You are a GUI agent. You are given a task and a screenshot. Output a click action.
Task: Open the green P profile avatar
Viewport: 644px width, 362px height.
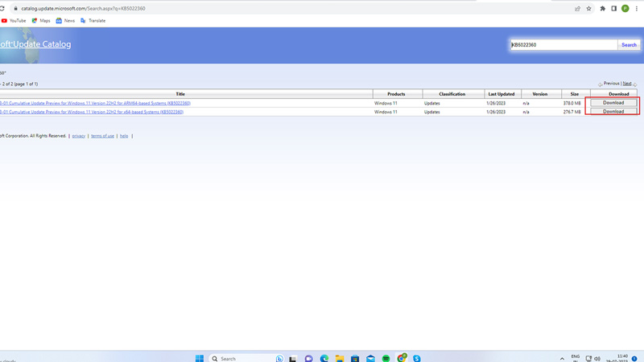click(625, 8)
